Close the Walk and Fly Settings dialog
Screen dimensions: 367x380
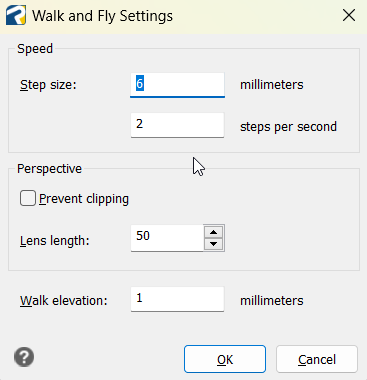[349, 15]
